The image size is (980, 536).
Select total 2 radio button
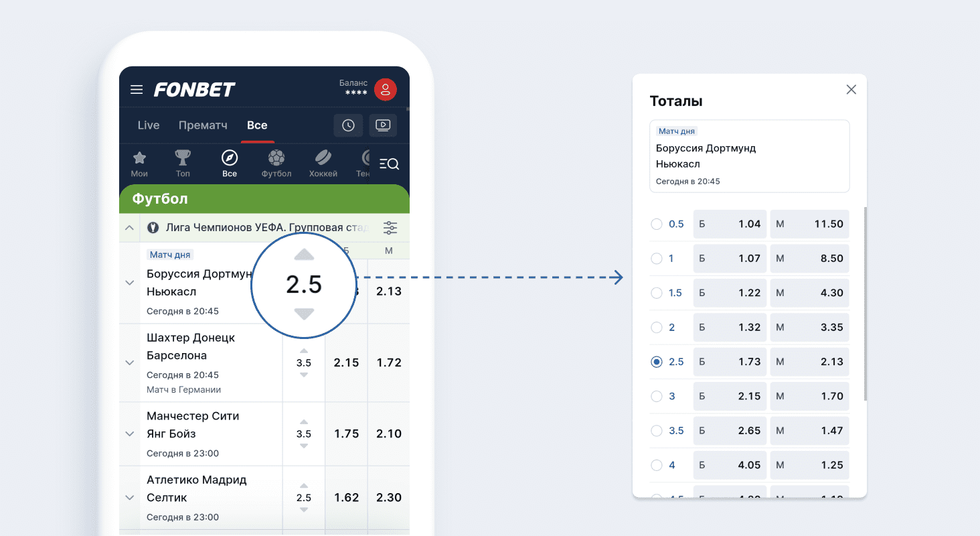[x=657, y=328]
